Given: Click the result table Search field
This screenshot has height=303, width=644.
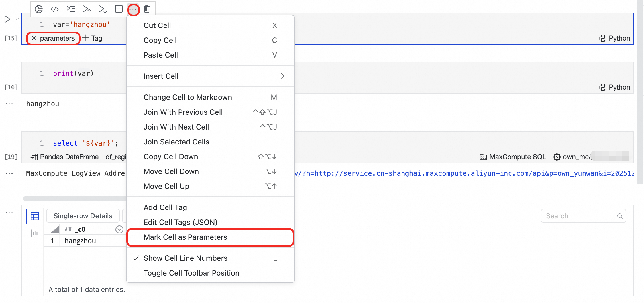Looking at the screenshot, I should [x=580, y=216].
